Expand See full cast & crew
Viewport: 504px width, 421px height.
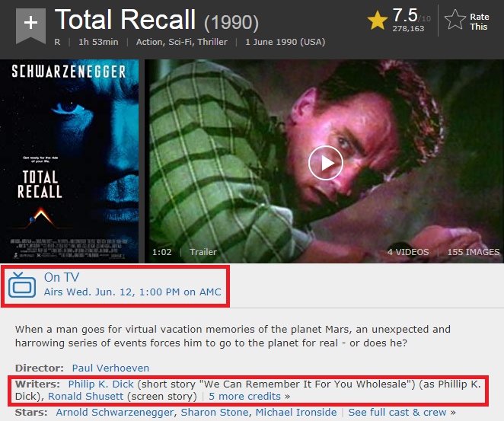click(402, 412)
